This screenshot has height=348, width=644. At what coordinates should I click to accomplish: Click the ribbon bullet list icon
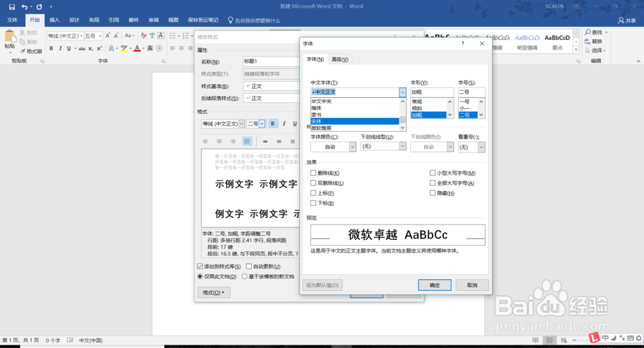click(x=173, y=36)
